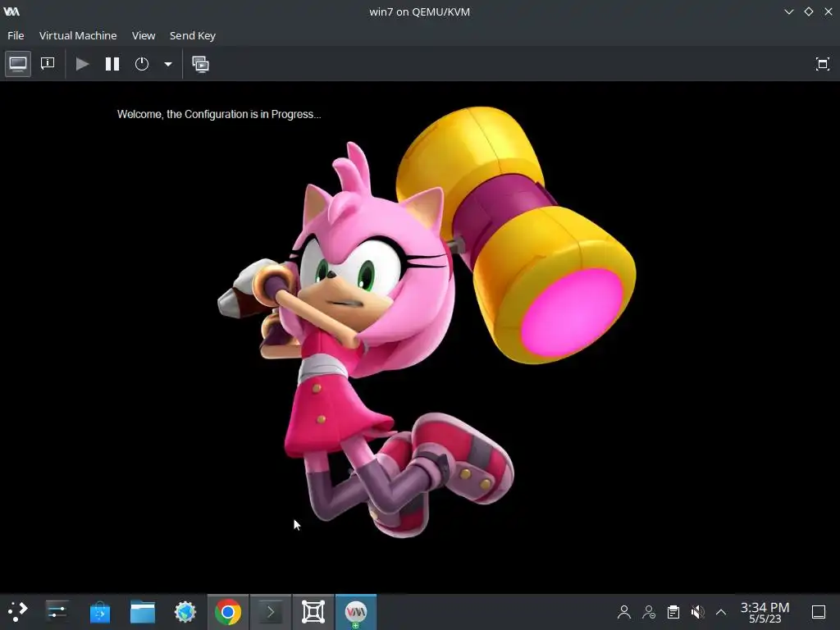Open the application launcher in taskbar

[x=18, y=612]
